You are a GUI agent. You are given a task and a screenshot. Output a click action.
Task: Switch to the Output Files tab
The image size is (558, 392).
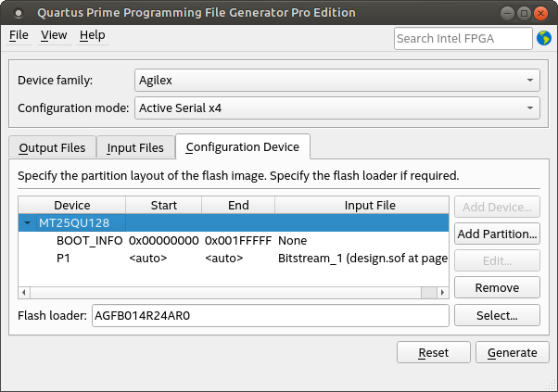(52, 147)
